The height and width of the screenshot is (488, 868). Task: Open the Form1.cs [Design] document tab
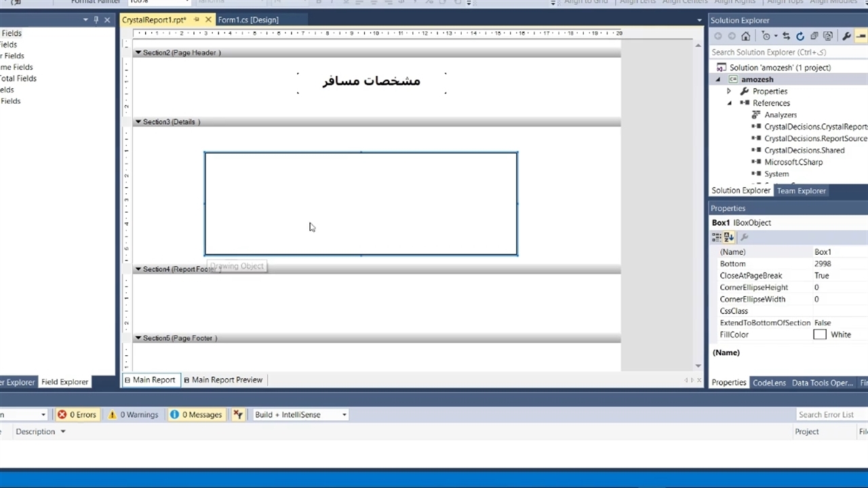coord(248,20)
